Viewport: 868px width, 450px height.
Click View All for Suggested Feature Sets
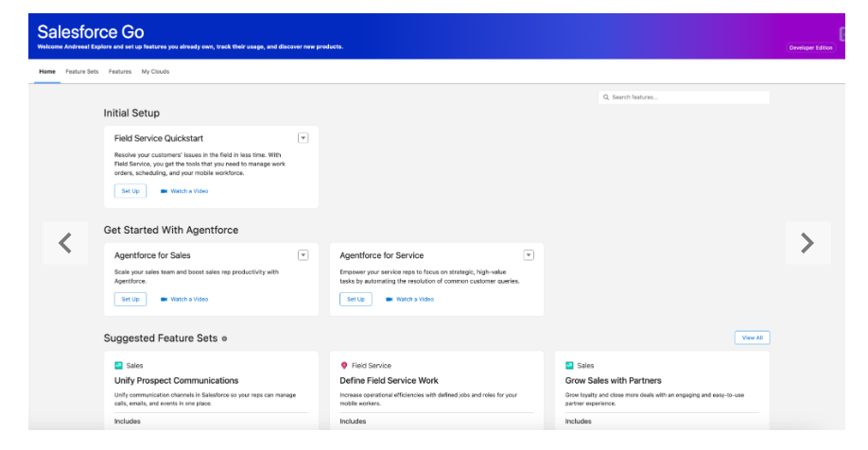click(753, 337)
